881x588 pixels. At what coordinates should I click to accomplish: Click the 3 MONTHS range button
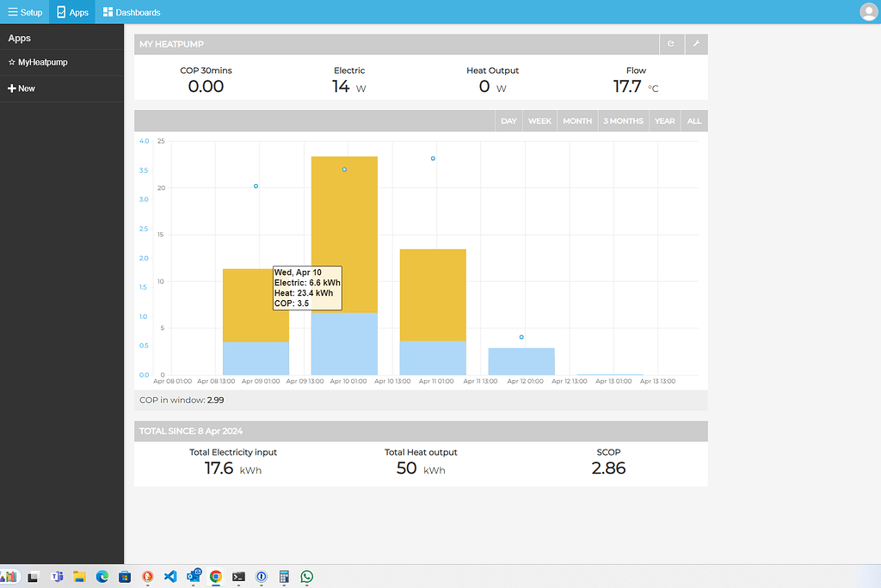click(623, 120)
